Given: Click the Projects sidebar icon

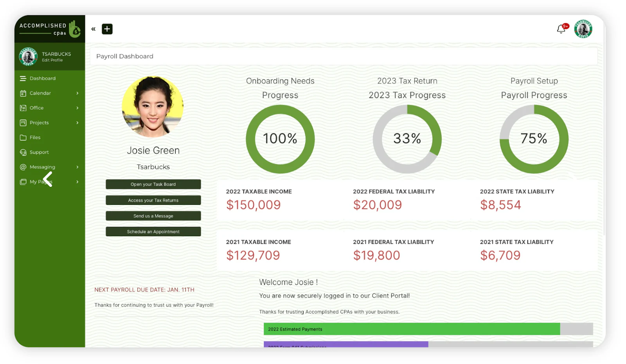Looking at the screenshot, I should click(x=23, y=123).
